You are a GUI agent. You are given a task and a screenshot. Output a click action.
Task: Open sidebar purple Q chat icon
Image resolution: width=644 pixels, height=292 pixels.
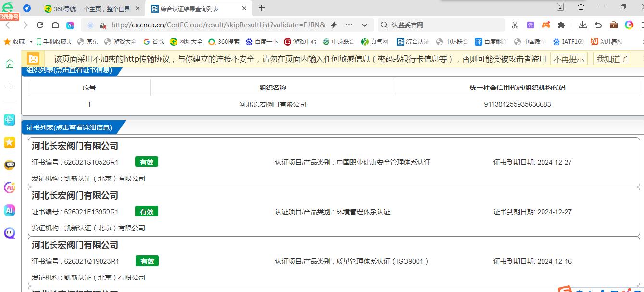click(10, 233)
